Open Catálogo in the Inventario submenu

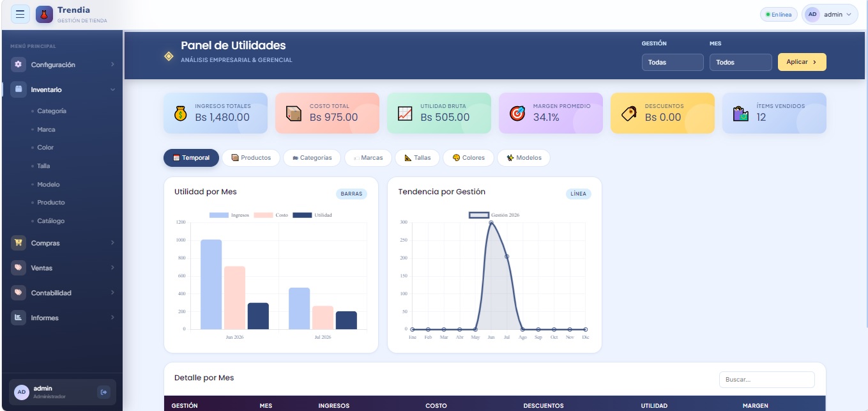[50, 221]
